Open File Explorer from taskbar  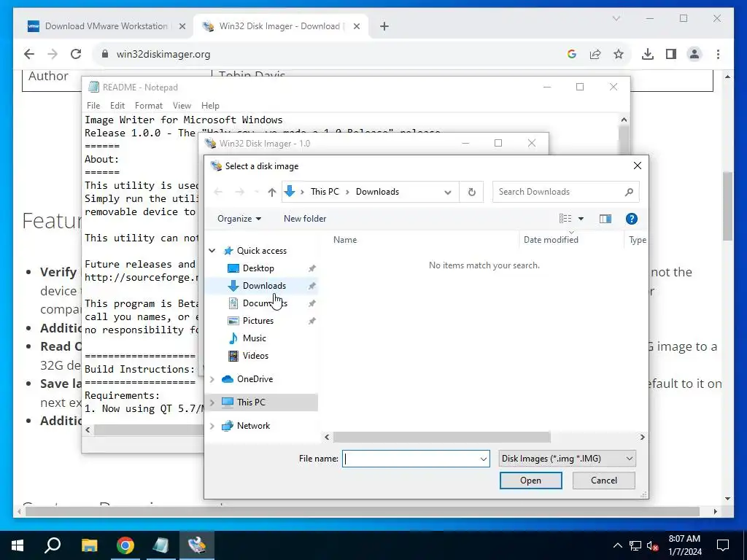point(89,545)
